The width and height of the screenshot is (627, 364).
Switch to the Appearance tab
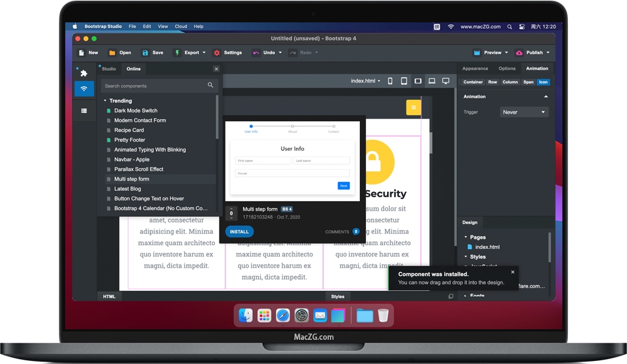point(475,68)
